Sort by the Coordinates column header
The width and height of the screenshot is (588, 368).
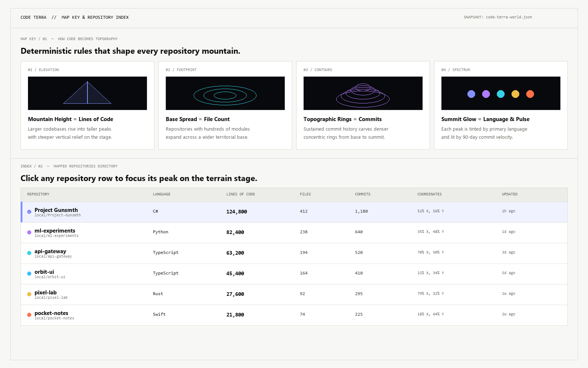click(430, 194)
